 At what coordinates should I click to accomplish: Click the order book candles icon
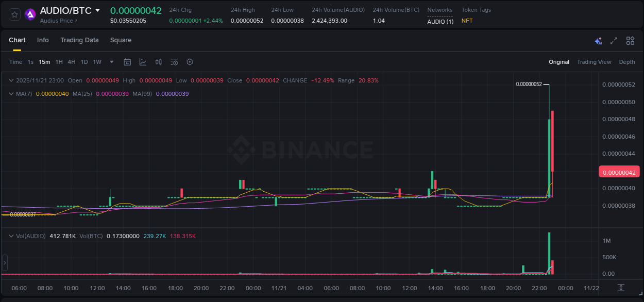pyautogui.click(x=158, y=62)
